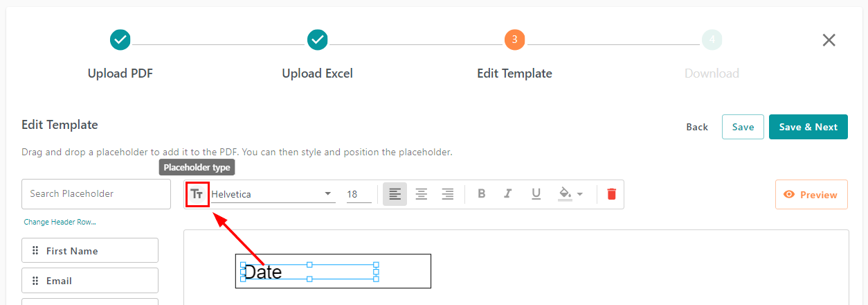
Task: Open the Preview with eye icon
Action: (811, 195)
